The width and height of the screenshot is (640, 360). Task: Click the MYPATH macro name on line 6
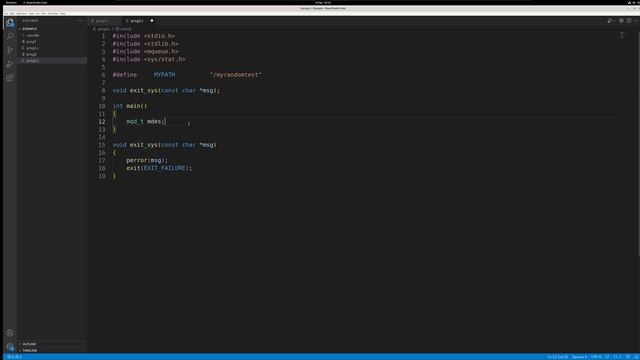tap(164, 75)
